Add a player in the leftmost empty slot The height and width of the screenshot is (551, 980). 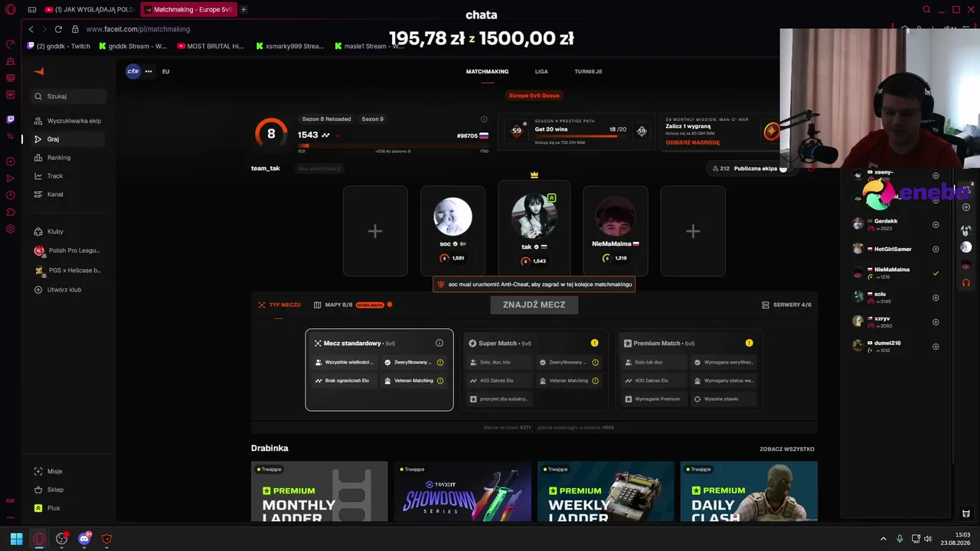(x=375, y=231)
